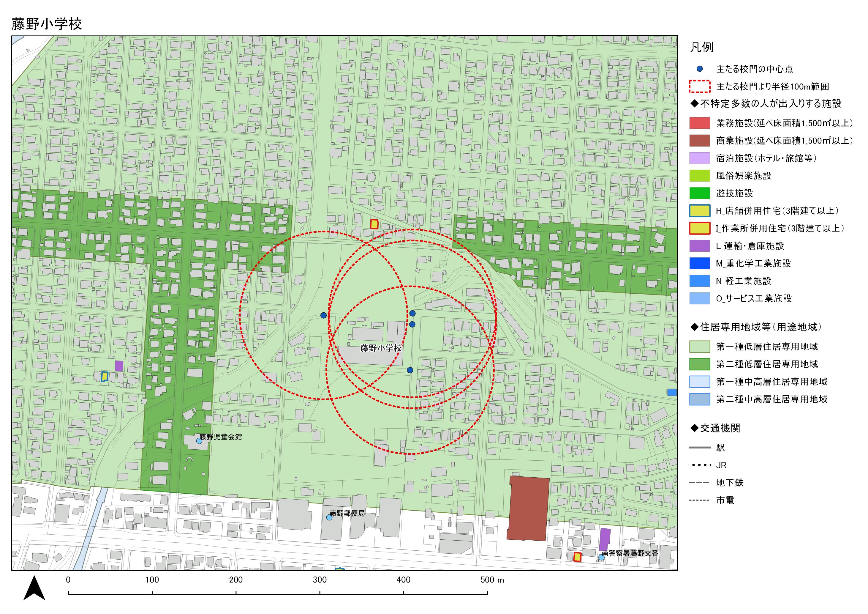Click the 南警察署藤野交番 map label
The image size is (868, 614).
tap(630, 553)
